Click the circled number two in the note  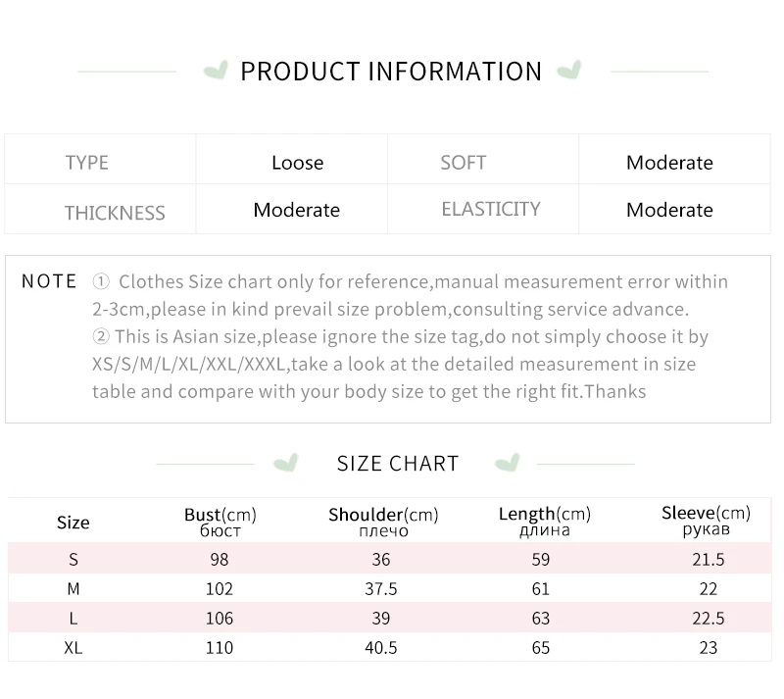click(101, 337)
